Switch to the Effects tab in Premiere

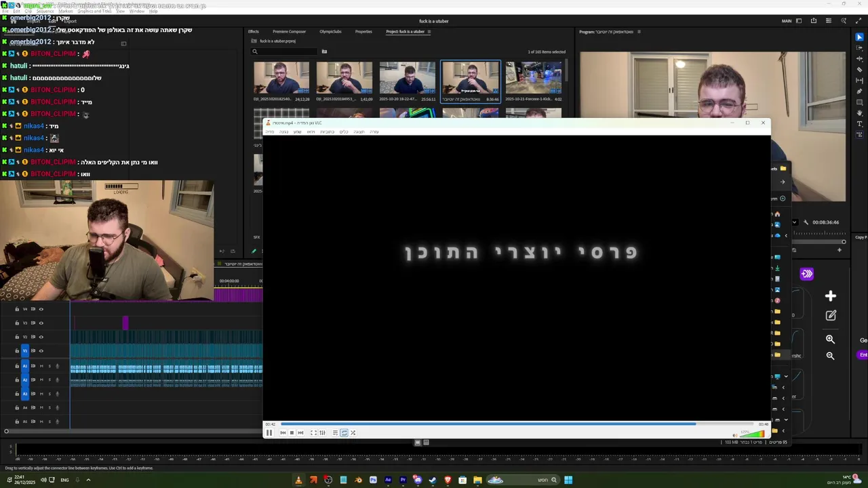pyautogui.click(x=254, y=31)
